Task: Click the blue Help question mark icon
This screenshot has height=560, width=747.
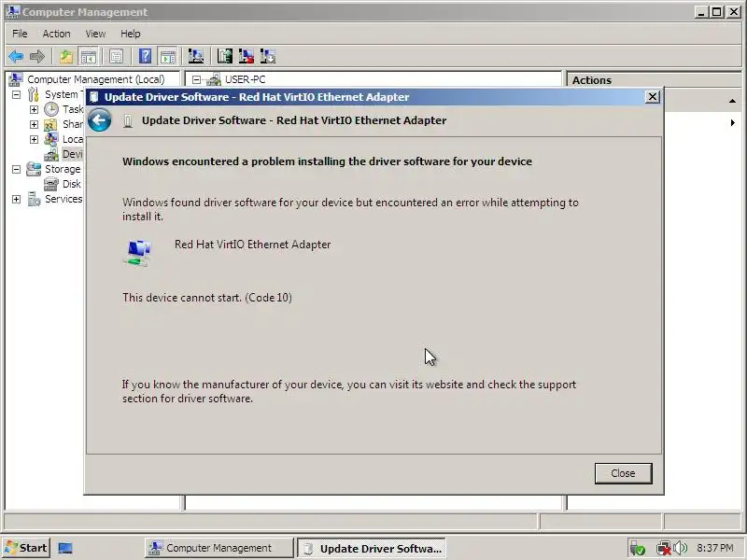Action: pyautogui.click(x=146, y=57)
